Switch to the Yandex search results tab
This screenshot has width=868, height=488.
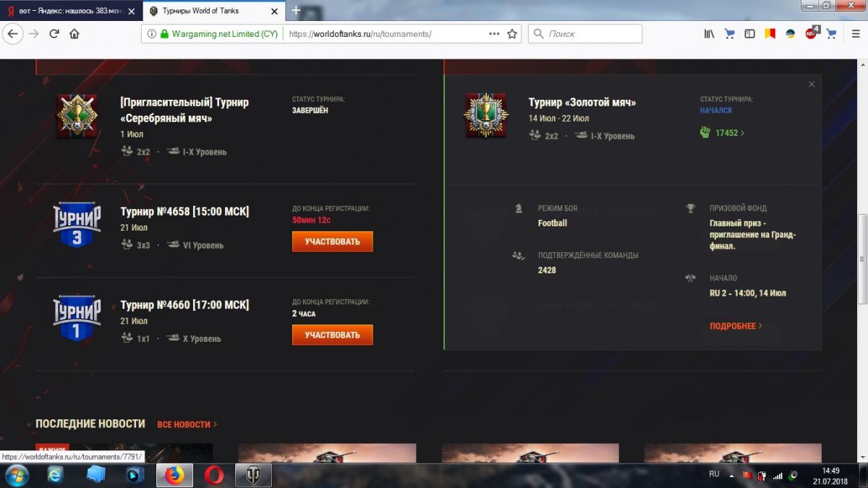pyautogui.click(x=69, y=11)
